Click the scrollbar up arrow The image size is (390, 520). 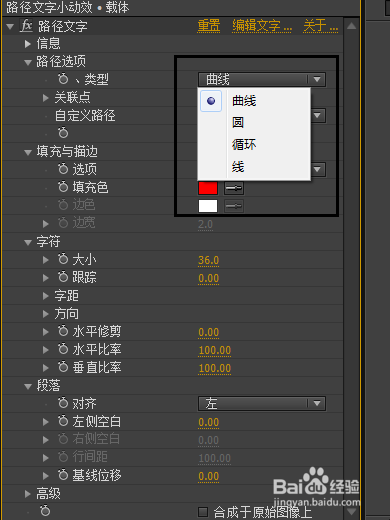click(351, 26)
